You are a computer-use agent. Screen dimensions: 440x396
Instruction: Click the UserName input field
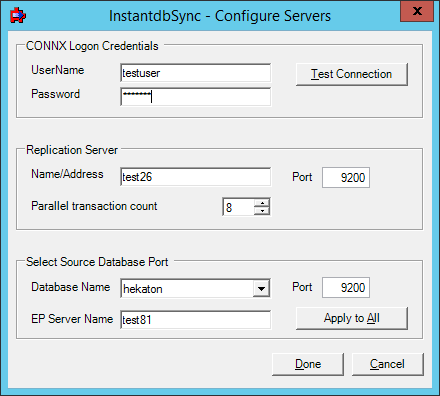[196, 73]
